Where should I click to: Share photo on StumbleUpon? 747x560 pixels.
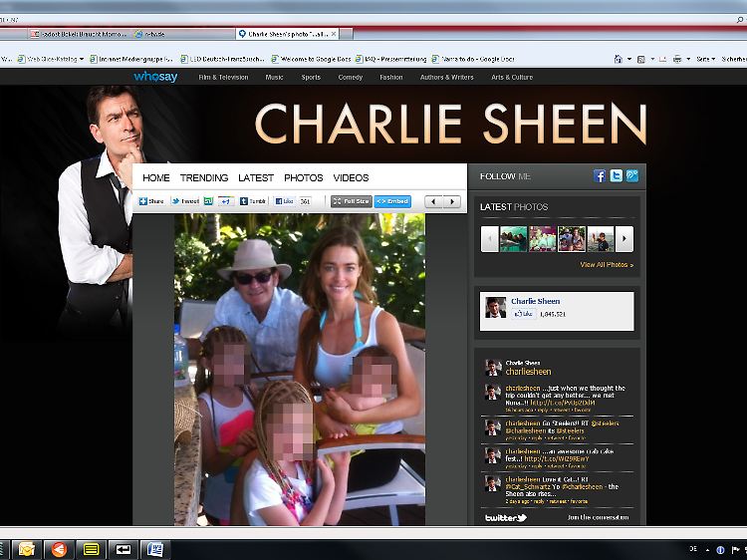click(x=208, y=201)
